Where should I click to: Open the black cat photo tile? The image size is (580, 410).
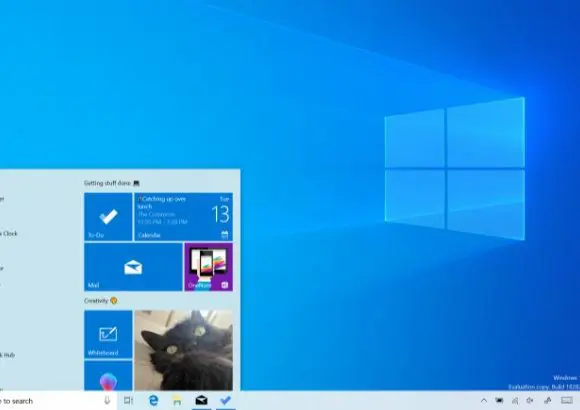click(x=183, y=350)
